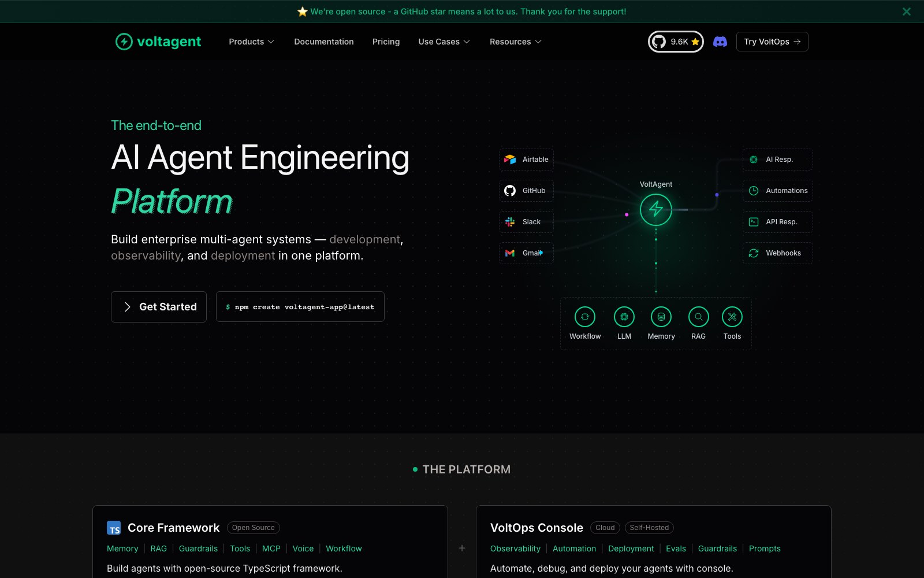Open the Documentation nav item
This screenshot has height=578, width=924.
point(324,42)
